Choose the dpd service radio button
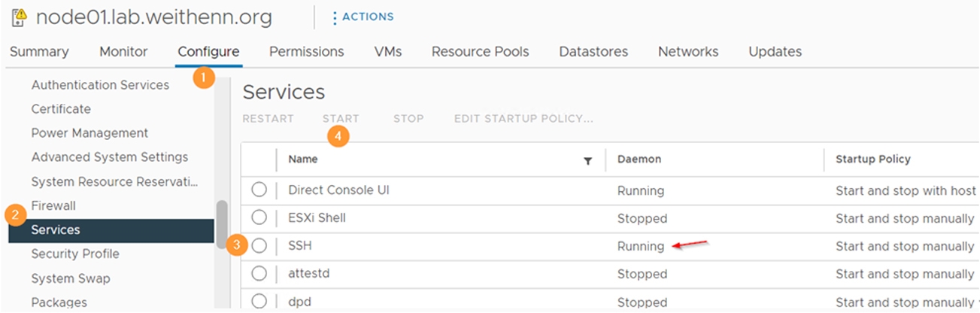Viewport: 980px width, 313px height. coord(259,300)
